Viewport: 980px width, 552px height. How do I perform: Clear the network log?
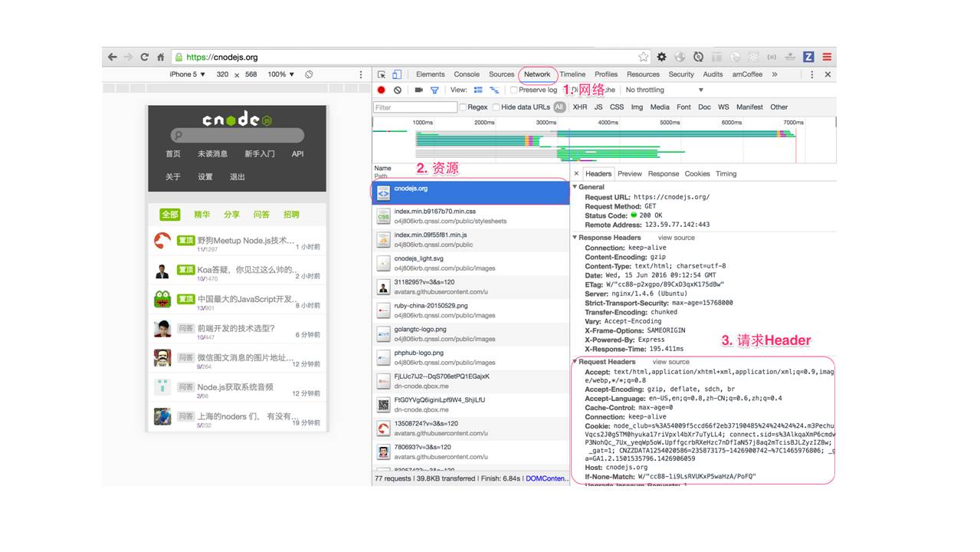(398, 90)
